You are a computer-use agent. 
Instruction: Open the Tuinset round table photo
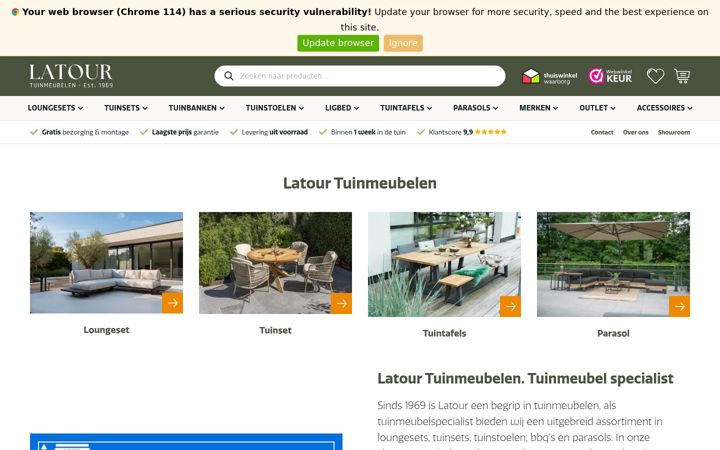click(x=276, y=263)
